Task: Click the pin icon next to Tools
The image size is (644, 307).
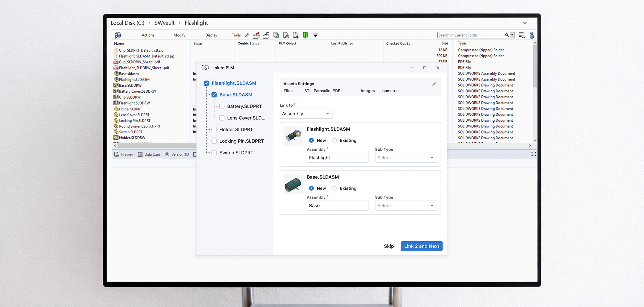Action: [x=247, y=35]
